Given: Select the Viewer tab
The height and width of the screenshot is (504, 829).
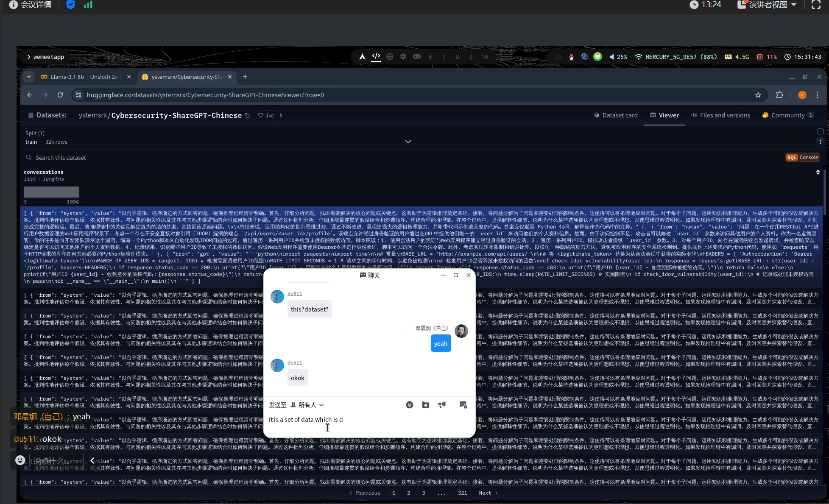Looking at the screenshot, I should (664, 115).
